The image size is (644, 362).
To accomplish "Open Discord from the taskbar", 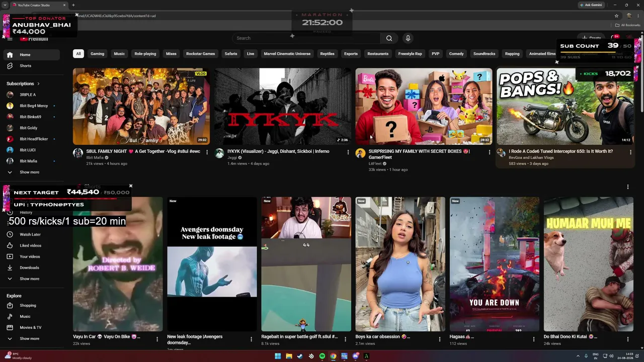I will pyautogui.click(x=355, y=356).
